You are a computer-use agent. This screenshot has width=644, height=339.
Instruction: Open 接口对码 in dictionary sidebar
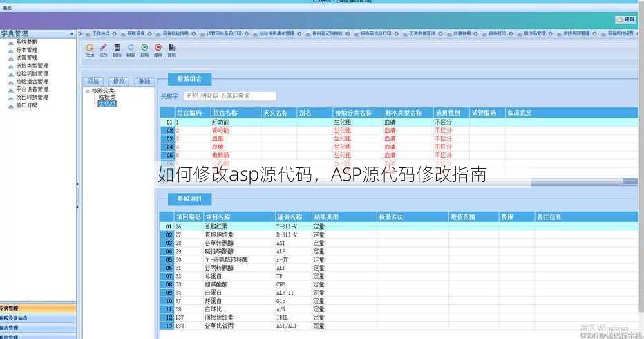coord(26,105)
